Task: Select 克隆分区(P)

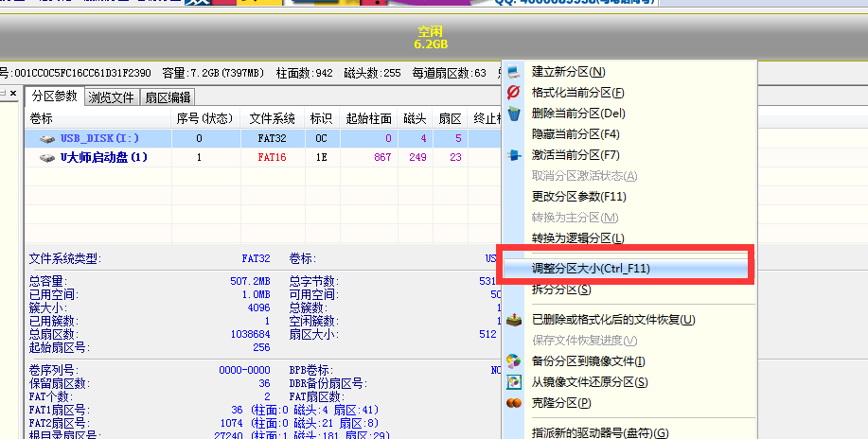Action: click(x=561, y=403)
